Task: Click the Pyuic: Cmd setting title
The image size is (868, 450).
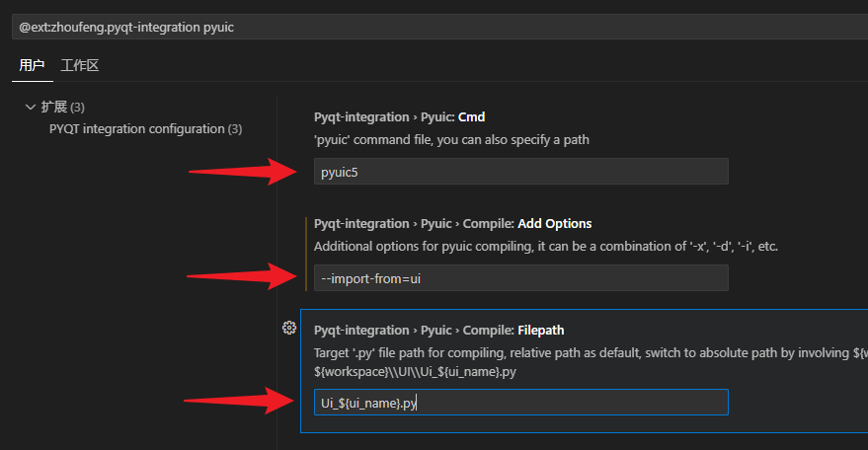Action: tap(399, 116)
